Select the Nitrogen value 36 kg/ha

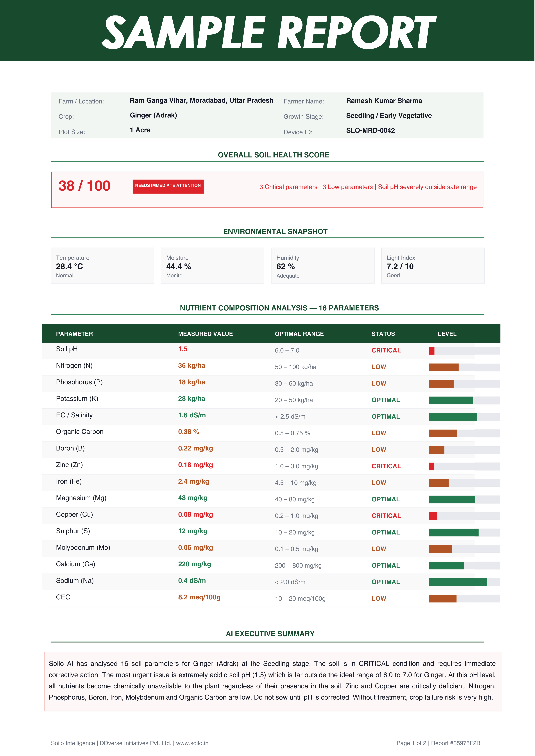(192, 366)
